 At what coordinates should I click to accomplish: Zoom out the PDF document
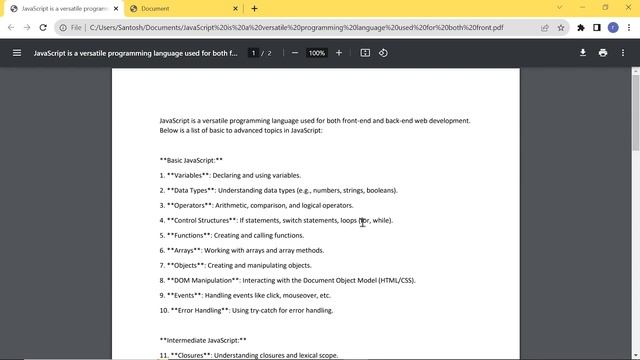(295, 53)
